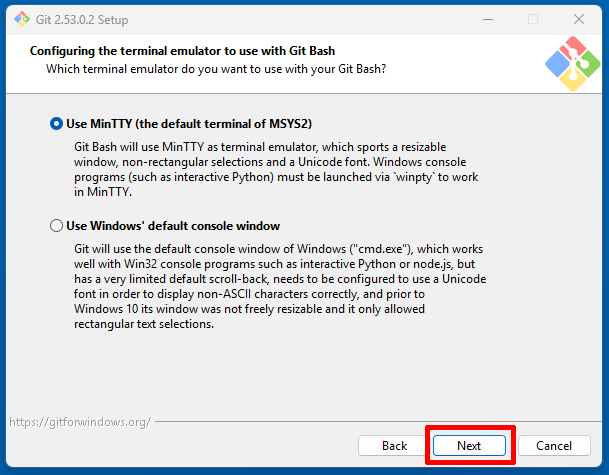Minimize the Git Setup window
Viewport: 609px width, 475px height.
coord(487,20)
